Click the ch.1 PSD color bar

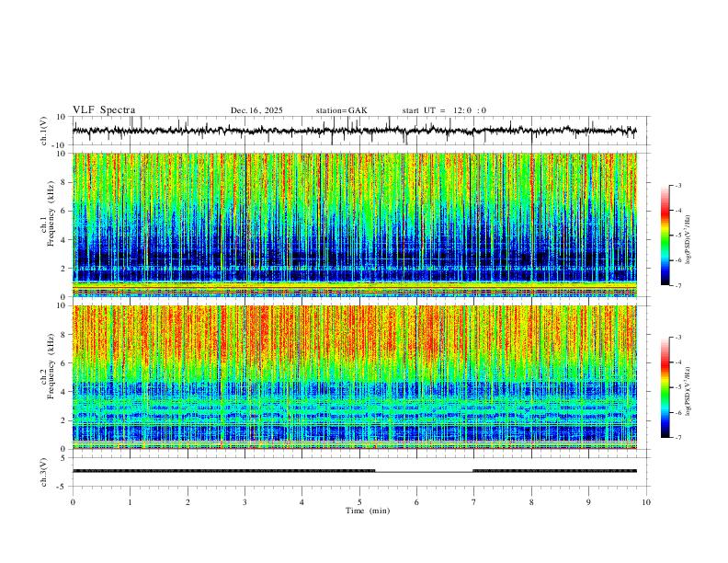tap(665, 235)
